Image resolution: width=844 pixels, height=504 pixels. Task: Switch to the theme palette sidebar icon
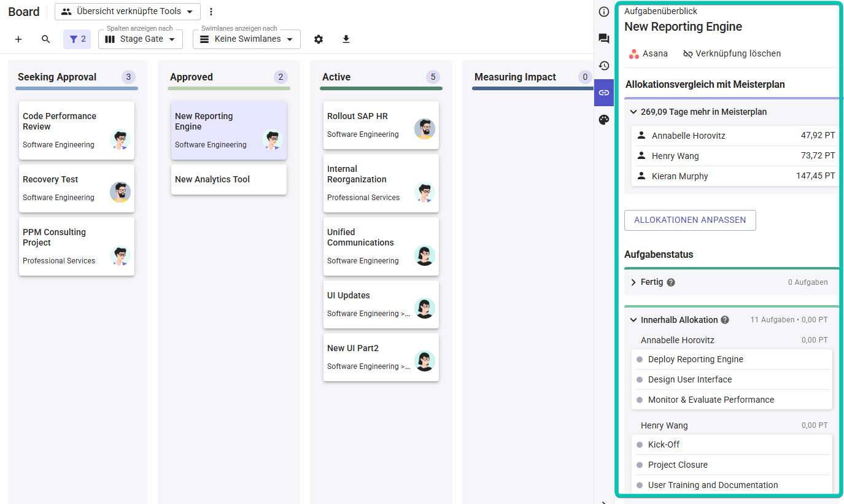point(603,120)
